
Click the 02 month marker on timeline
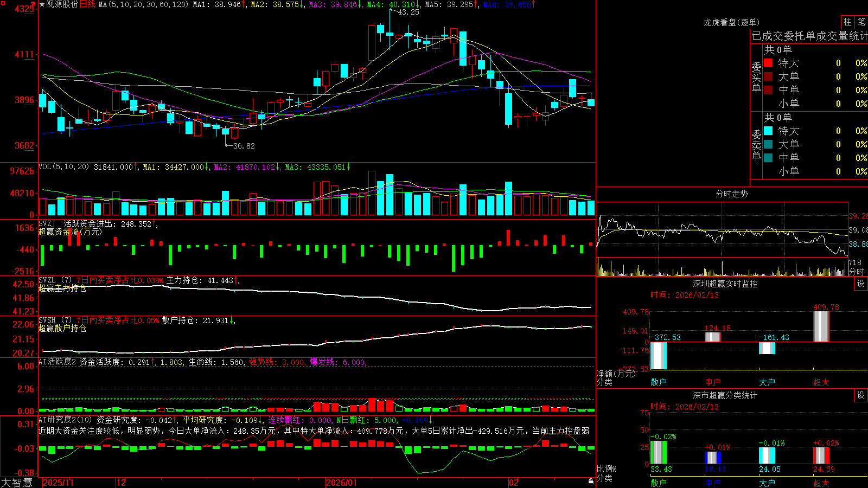[x=513, y=483]
